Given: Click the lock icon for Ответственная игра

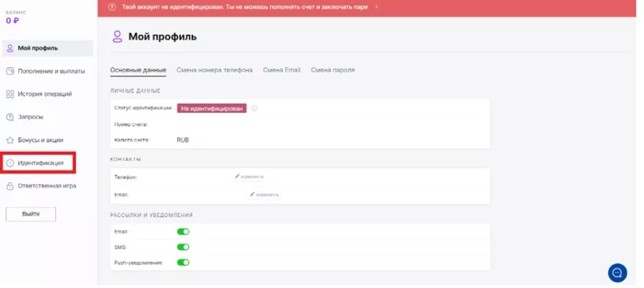Looking at the screenshot, I should pyautogui.click(x=11, y=186).
